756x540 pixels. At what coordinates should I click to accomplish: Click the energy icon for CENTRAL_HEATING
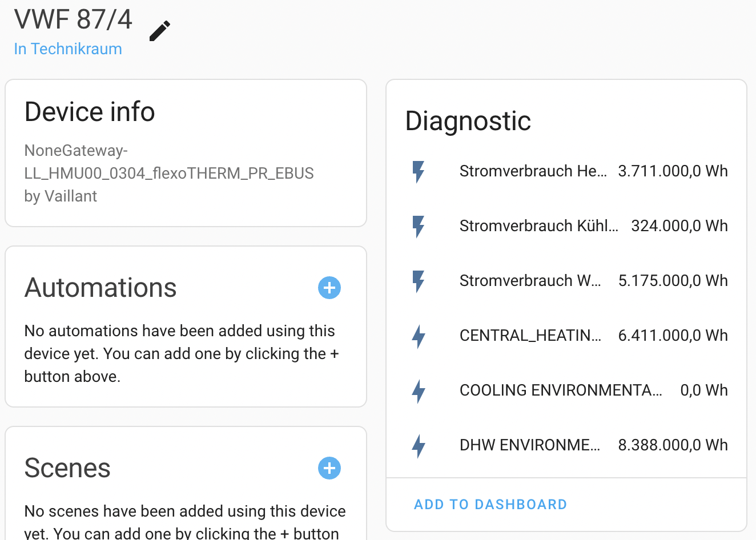click(x=419, y=336)
